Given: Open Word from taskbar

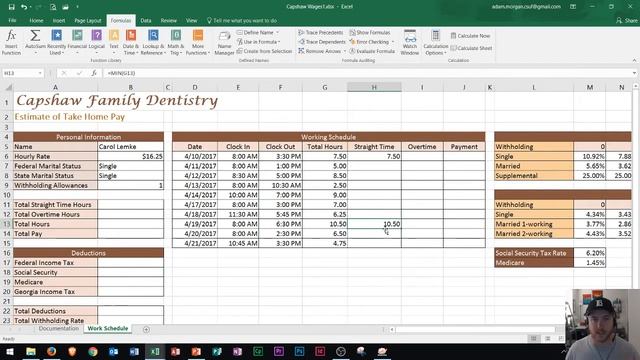Looking at the screenshot, I should click(x=134, y=351).
